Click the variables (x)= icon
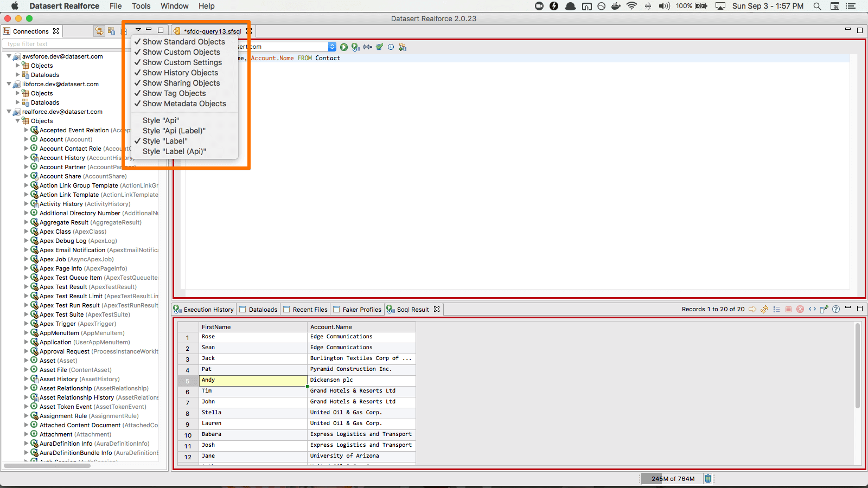Image resolution: width=868 pixels, height=488 pixels. (367, 47)
